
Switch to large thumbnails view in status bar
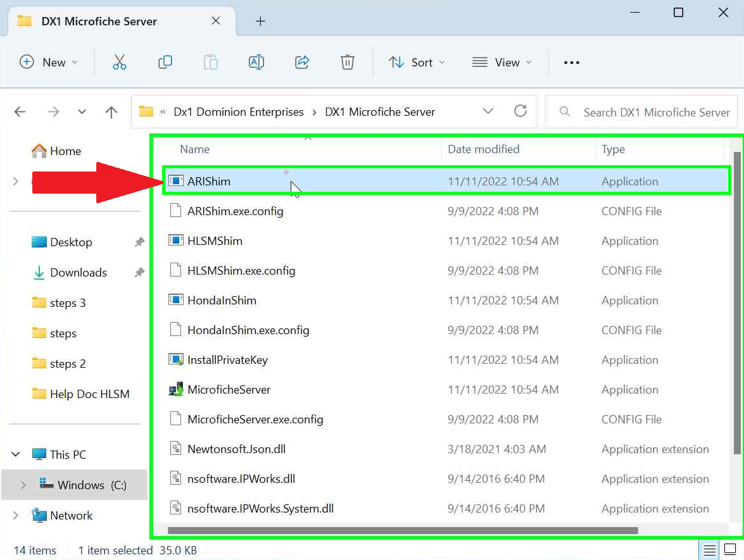(730, 550)
